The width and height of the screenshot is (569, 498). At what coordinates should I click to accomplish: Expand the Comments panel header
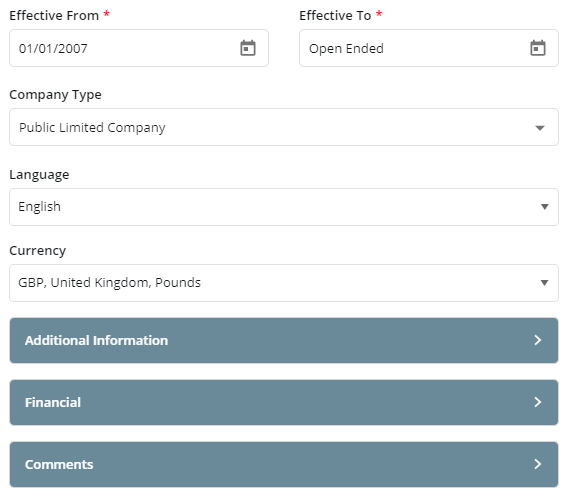tap(284, 464)
